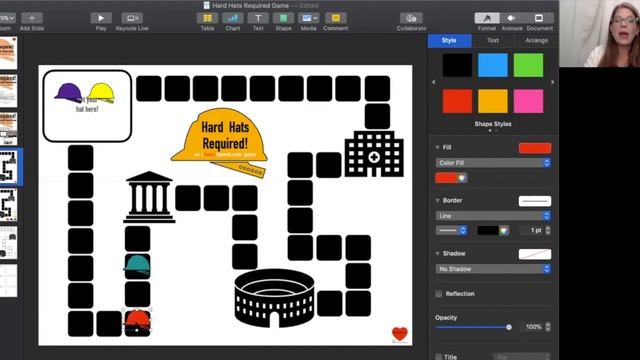This screenshot has height=360, width=640.
Task: Open the No Shadow dropdown
Action: (x=493, y=269)
